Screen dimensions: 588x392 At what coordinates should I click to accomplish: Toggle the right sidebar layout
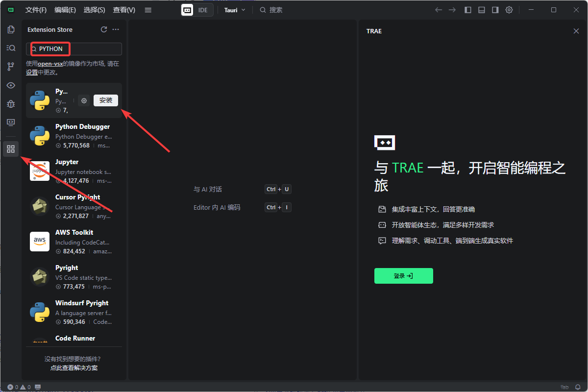click(495, 10)
